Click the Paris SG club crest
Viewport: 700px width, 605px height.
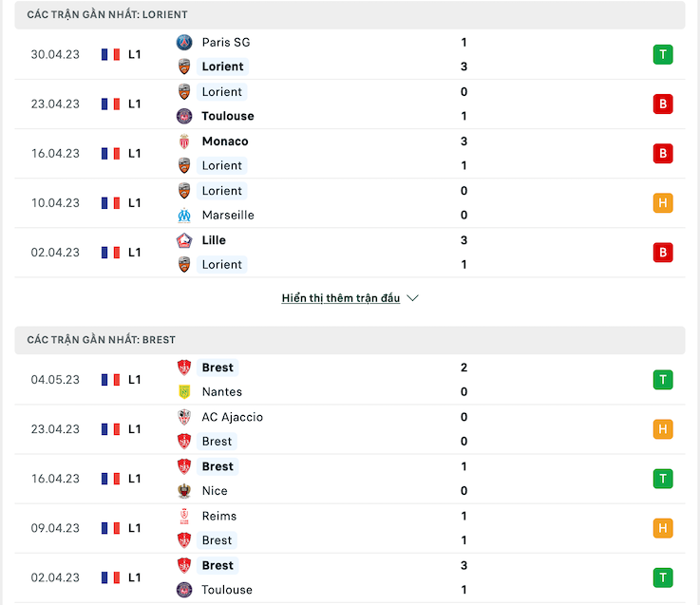click(x=184, y=43)
